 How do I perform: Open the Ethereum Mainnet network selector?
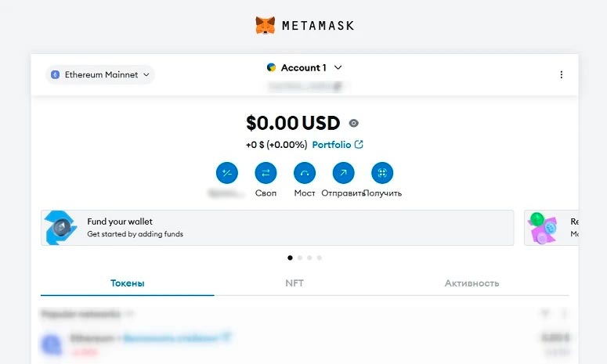coord(100,74)
